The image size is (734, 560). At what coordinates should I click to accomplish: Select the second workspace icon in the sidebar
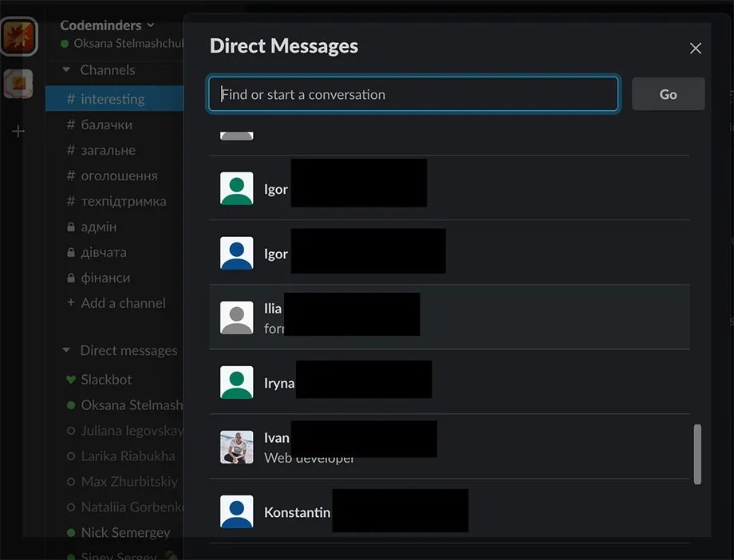point(19,83)
